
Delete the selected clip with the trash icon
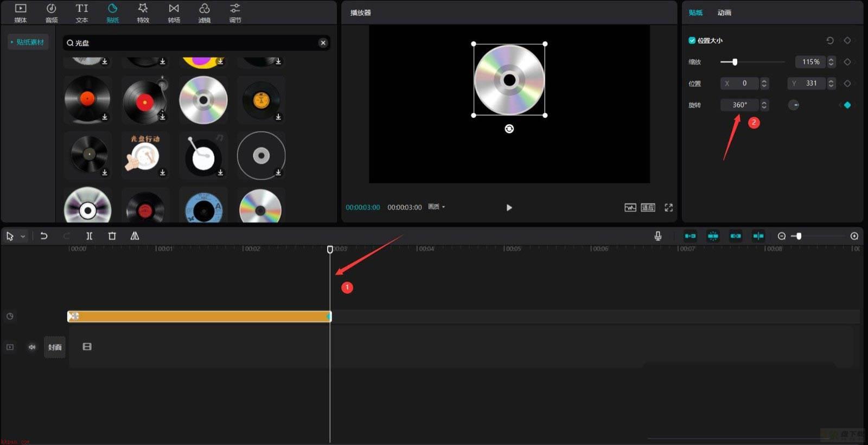click(112, 236)
